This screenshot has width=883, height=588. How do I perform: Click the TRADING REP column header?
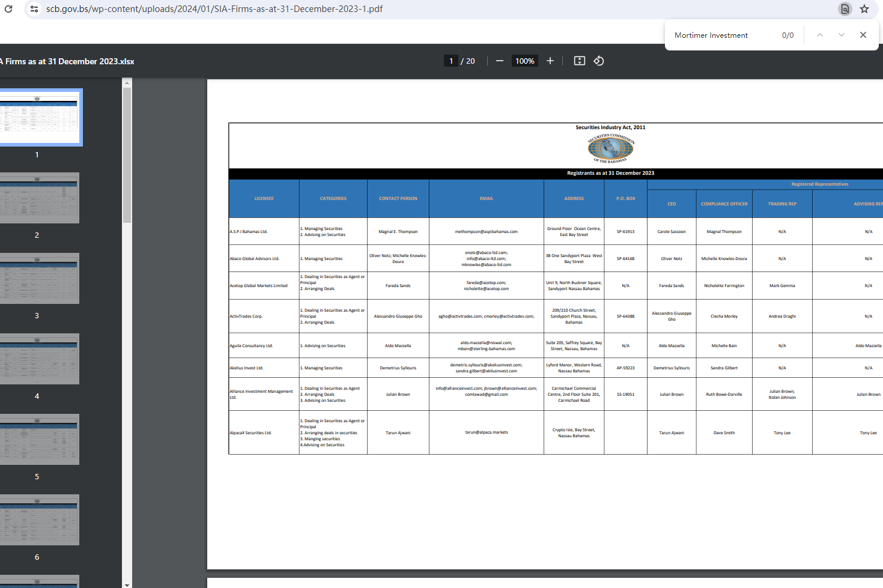pyautogui.click(x=782, y=204)
